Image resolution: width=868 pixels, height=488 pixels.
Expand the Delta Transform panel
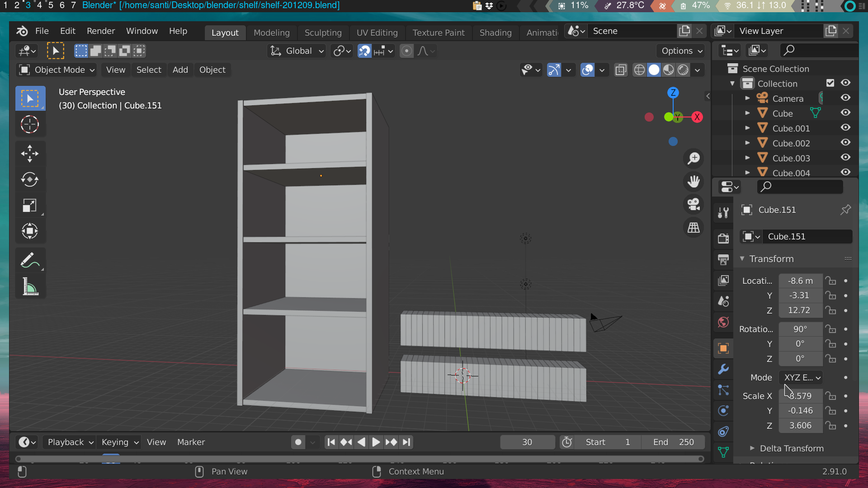[791, 448]
